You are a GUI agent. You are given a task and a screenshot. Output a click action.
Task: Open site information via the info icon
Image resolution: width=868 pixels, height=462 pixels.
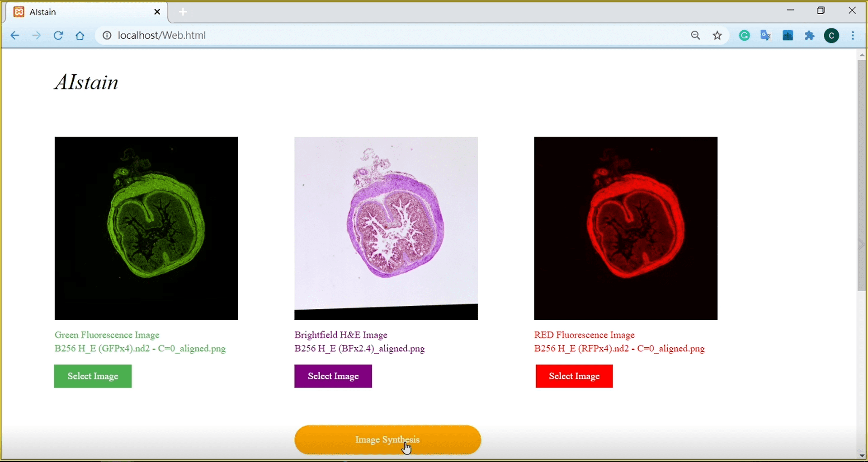(x=107, y=35)
